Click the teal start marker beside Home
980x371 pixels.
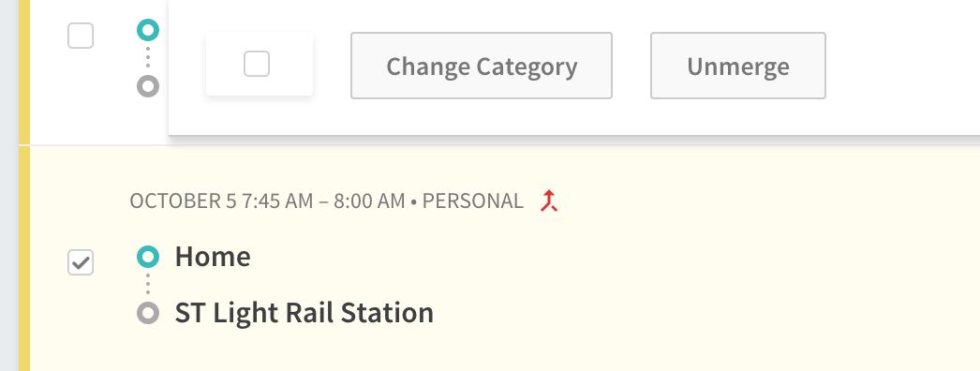tap(148, 256)
